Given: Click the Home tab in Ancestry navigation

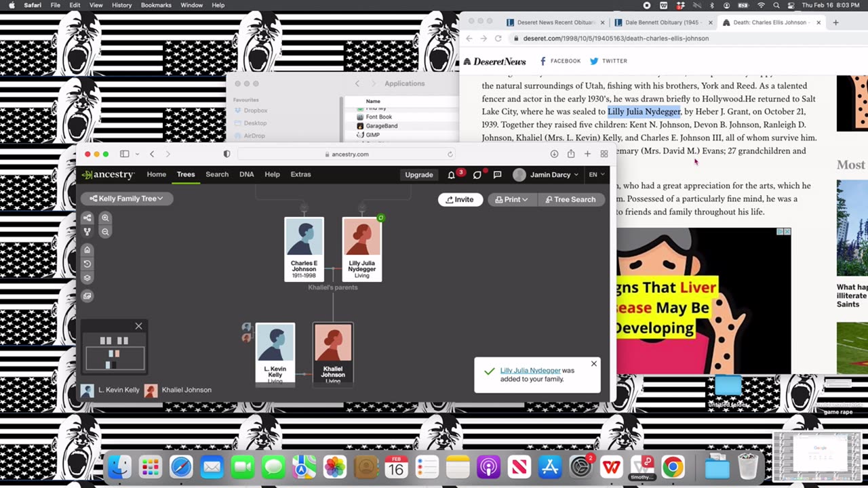Looking at the screenshot, I should pyautogui.click(x=156, y=174).
